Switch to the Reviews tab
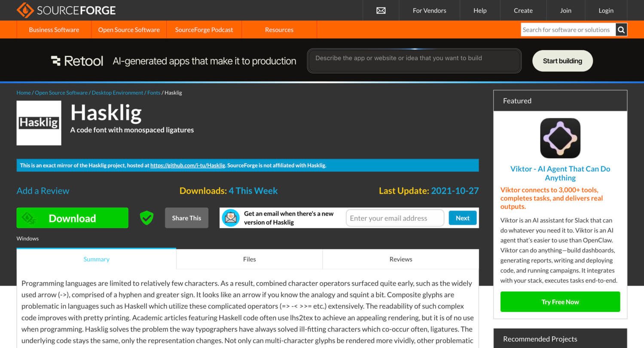The height and width of the screenshot is (348, 644). pos(401,259)
